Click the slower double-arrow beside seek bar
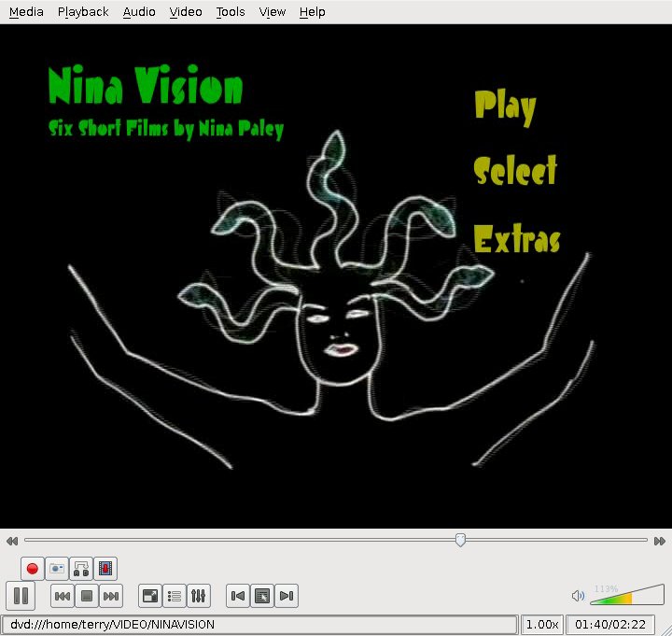Image resolution: width=672 pixels, height=636 pixels. click(x=12, y=542)
